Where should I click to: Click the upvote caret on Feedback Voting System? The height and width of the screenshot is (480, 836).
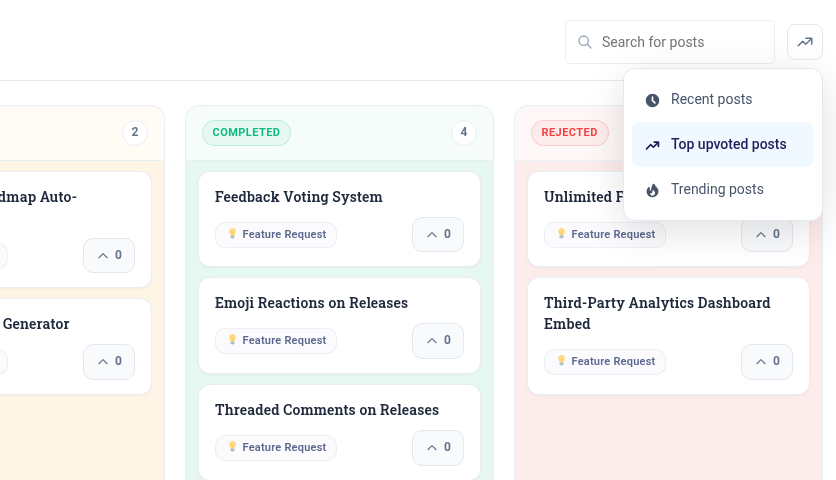coord(432,235)
